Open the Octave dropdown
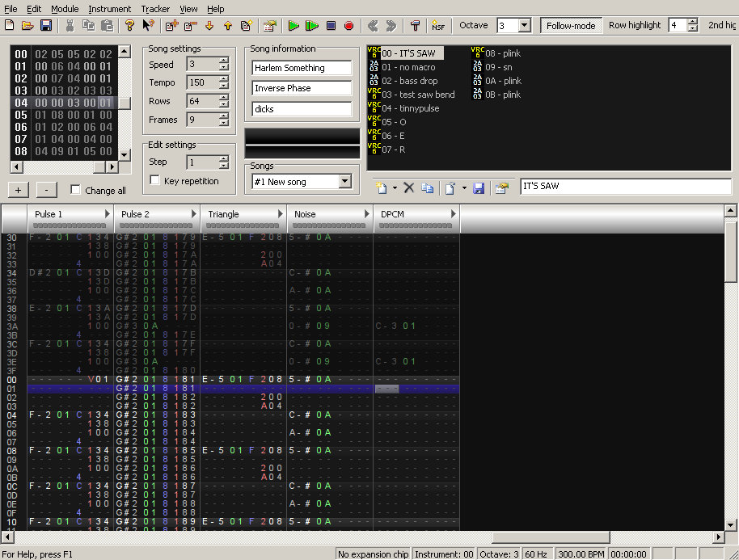The width and height of the screenshot is (739, 560). 524,26
